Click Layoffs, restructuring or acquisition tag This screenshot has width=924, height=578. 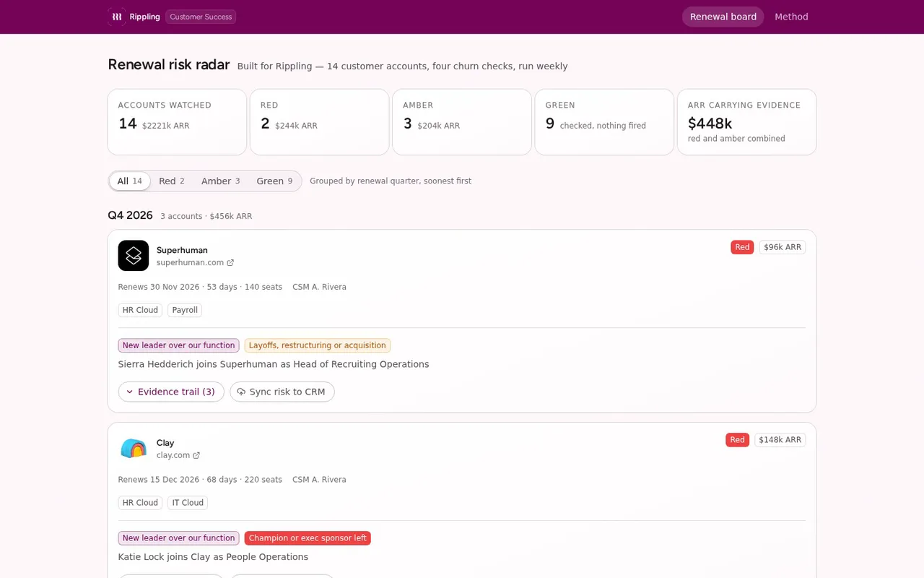pyautogui.click(x=318, y=345)
